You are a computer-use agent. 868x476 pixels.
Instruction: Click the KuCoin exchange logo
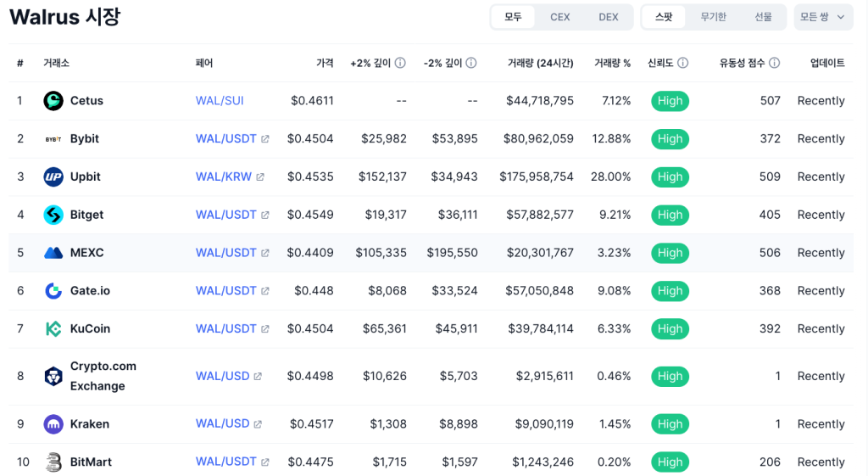(53, 329)
